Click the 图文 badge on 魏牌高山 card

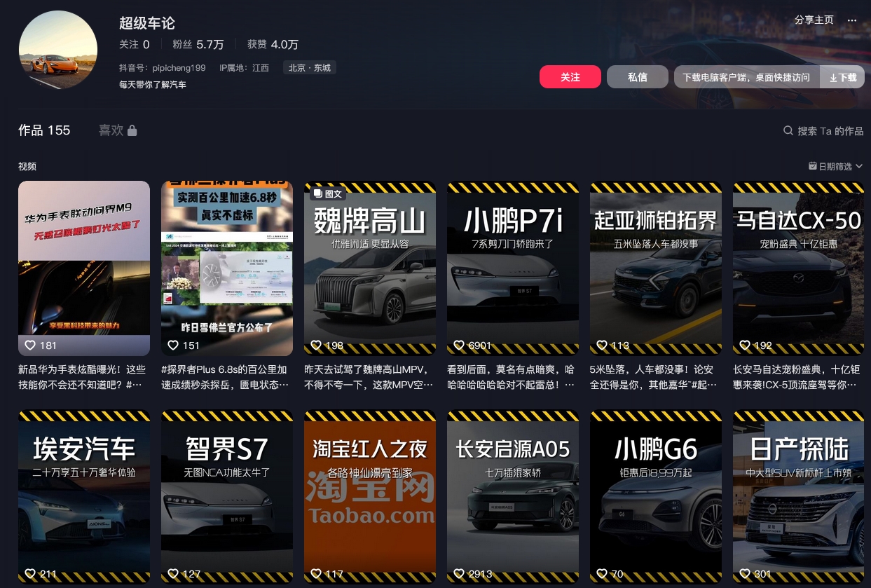point(328,193)
